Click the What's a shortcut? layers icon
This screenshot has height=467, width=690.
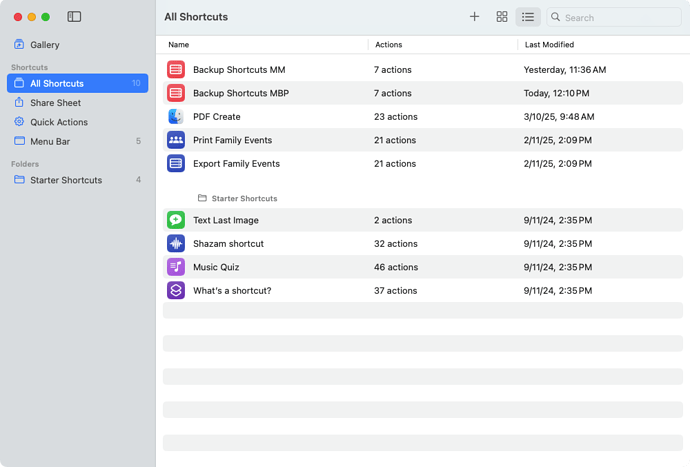coord(176,291)
